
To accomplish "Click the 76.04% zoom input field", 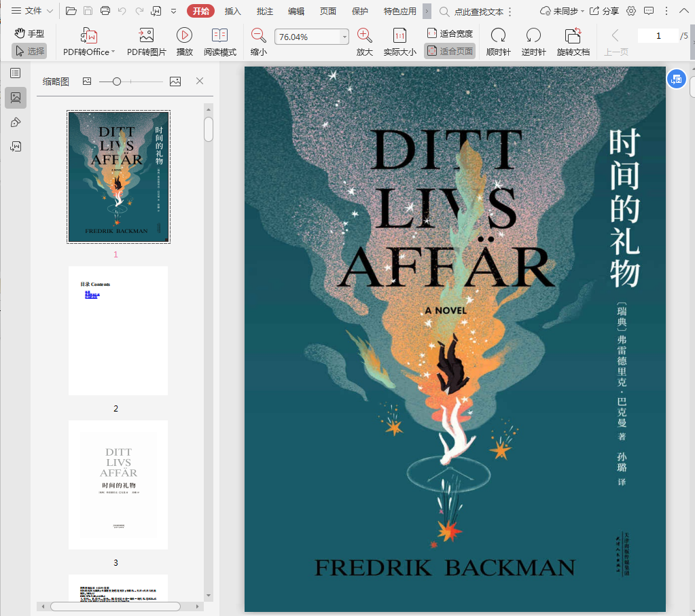I will (308, 37).
